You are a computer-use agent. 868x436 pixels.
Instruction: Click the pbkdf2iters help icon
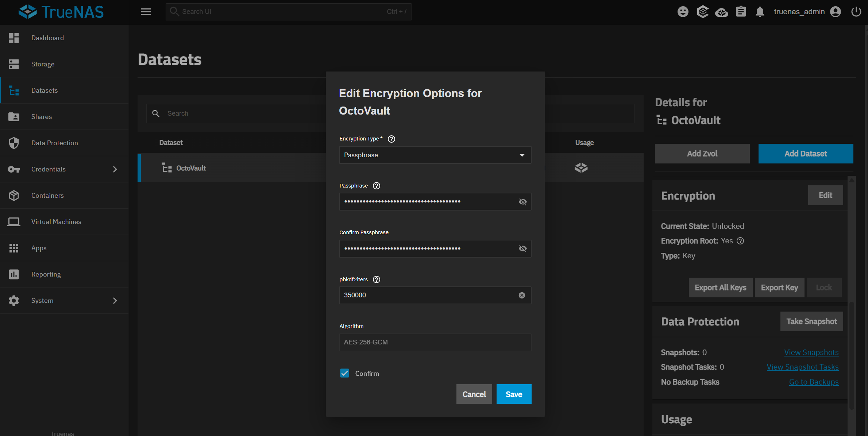click(377, 279)
